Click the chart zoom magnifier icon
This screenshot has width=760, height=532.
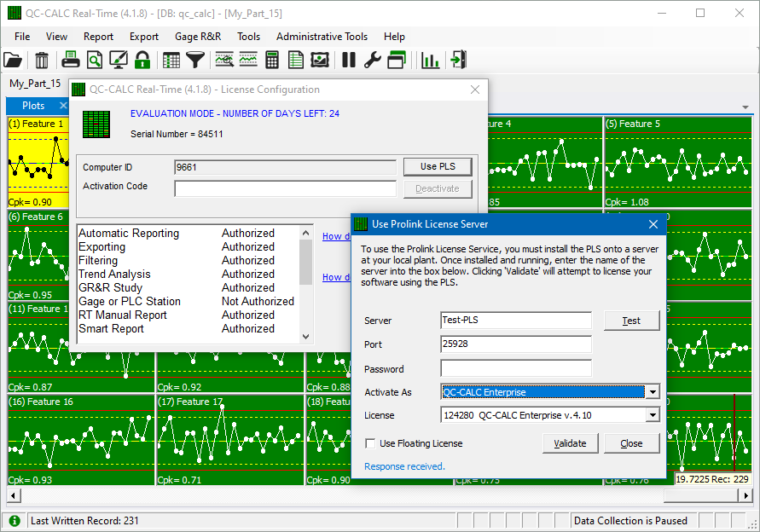(x=224, y=60)
